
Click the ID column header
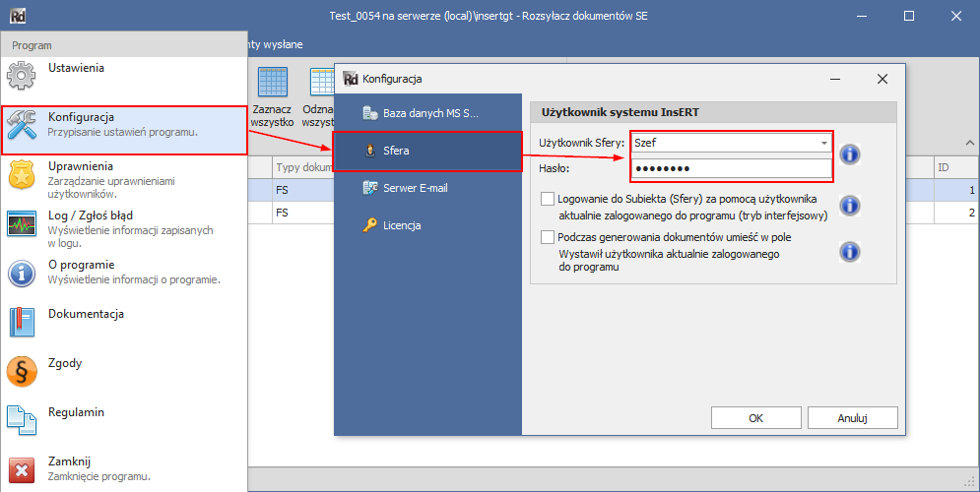tap(957, 167)
